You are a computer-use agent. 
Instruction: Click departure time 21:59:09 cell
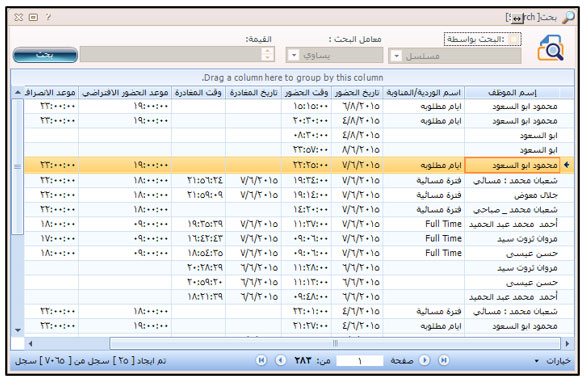198,195
